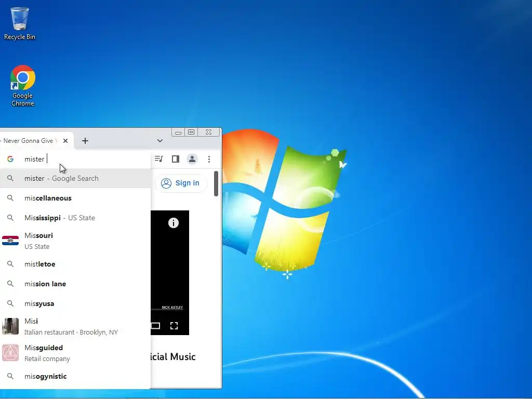Image resolution: width=532 pixels, height=399 pixels.
Task: Minimize the Chrome window
Action: coord(178,132)
